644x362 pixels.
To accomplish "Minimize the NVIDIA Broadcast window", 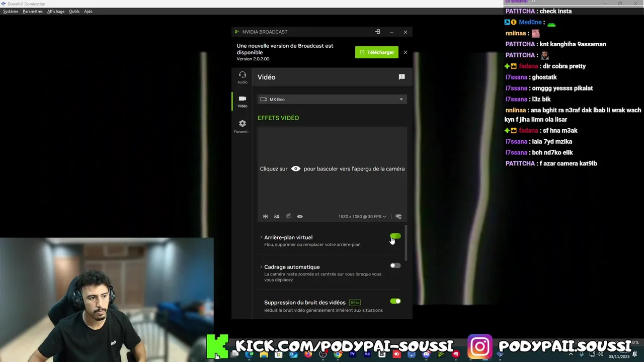I will [391, 32].
